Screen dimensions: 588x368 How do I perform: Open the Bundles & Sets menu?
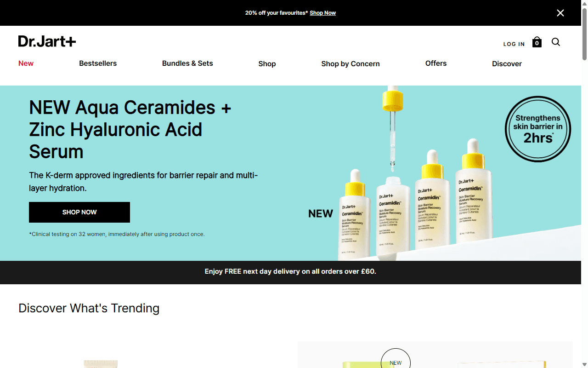point(187,63)
